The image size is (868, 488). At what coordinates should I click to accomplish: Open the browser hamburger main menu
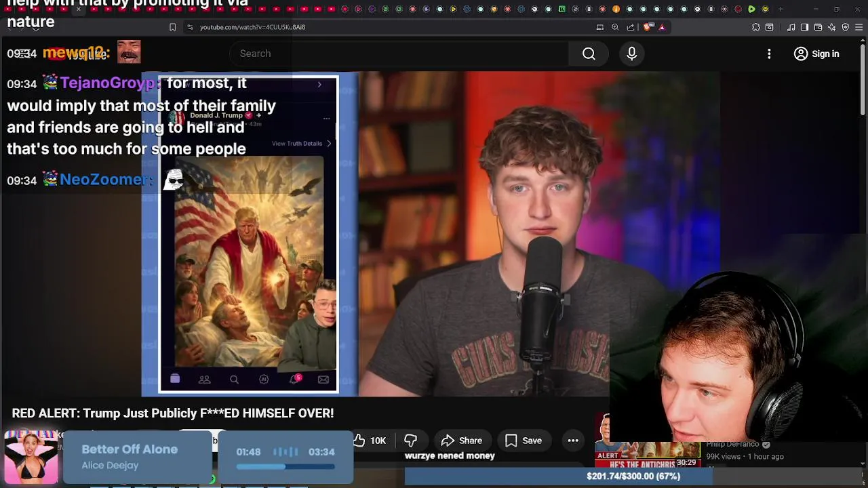859,27
